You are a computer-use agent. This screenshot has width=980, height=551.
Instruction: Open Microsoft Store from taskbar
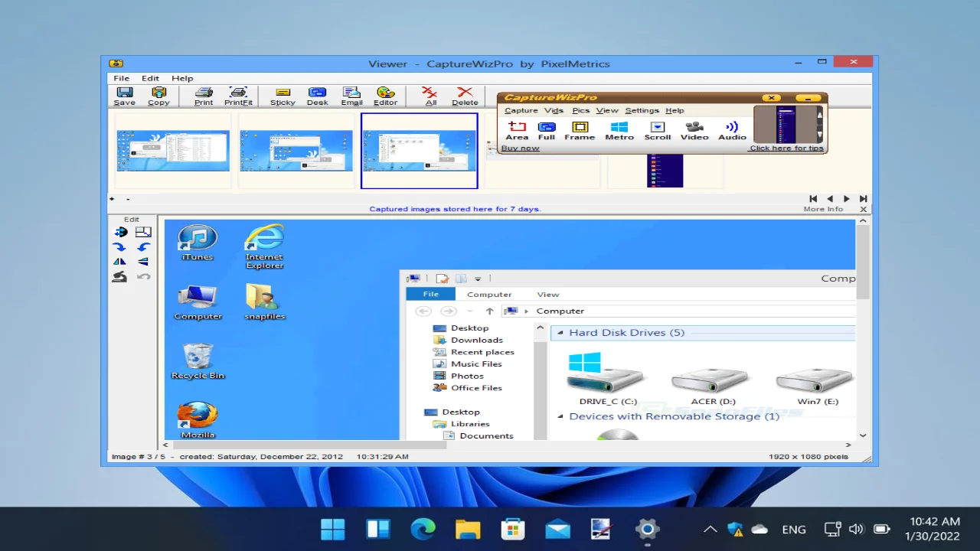(x=512, y=529)
